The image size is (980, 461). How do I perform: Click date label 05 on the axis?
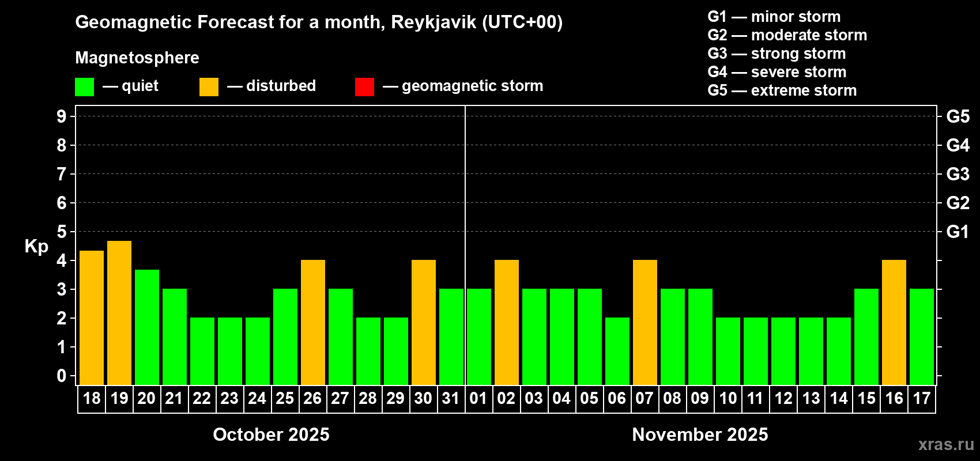click(589, 398)
